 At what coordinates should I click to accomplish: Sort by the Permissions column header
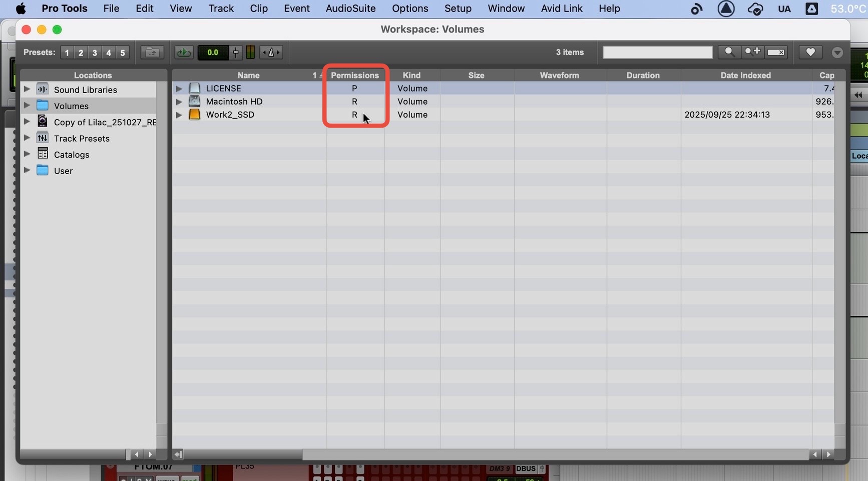[354, 75]
